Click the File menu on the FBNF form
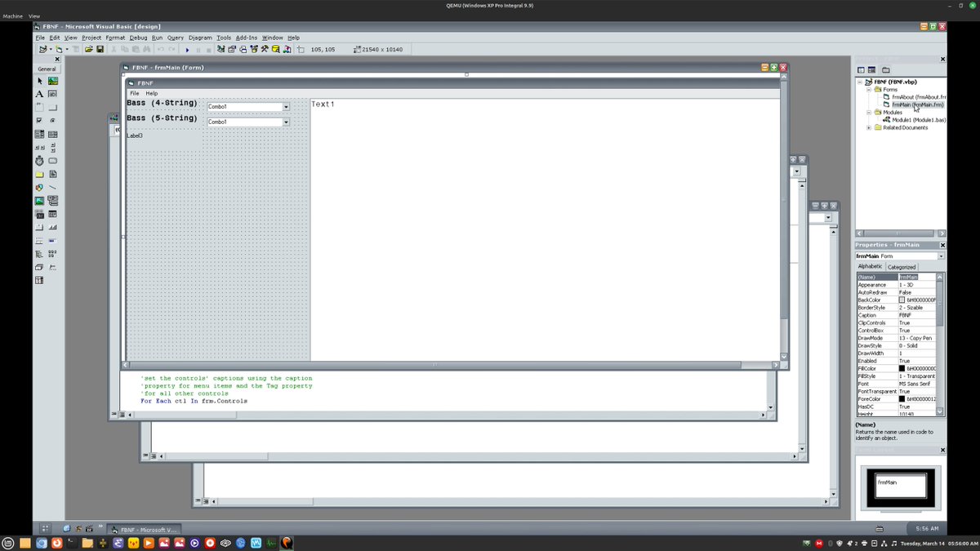The width and height of the screenshot is (980, 551). tap(134, 93)
